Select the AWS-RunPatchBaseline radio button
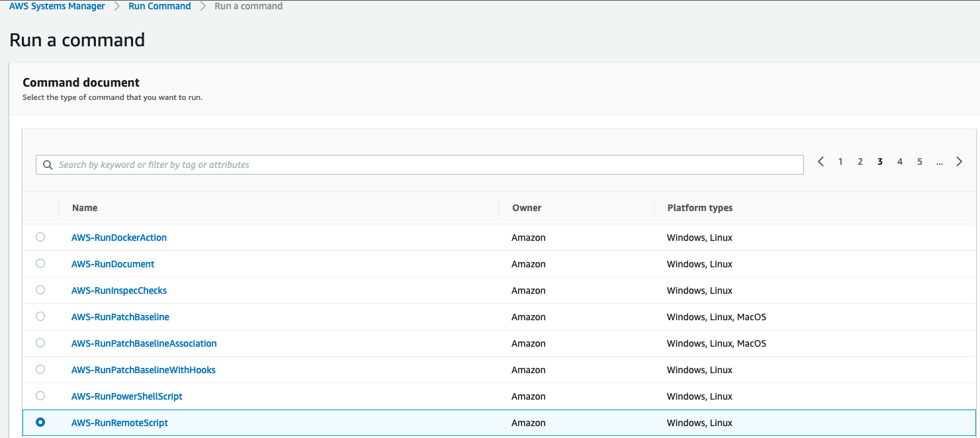 coord(40,316)
